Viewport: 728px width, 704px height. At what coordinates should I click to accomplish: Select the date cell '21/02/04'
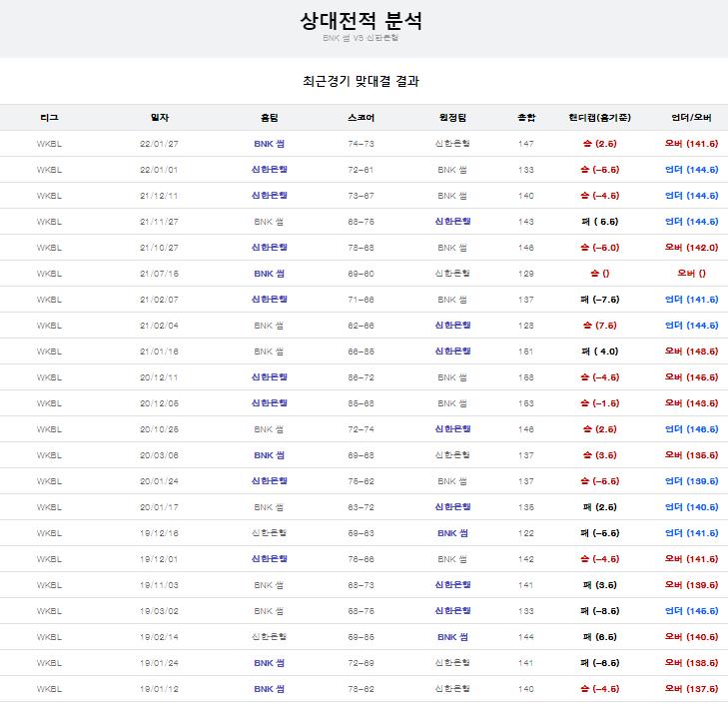pyautogui.click(x=159, y=326)
